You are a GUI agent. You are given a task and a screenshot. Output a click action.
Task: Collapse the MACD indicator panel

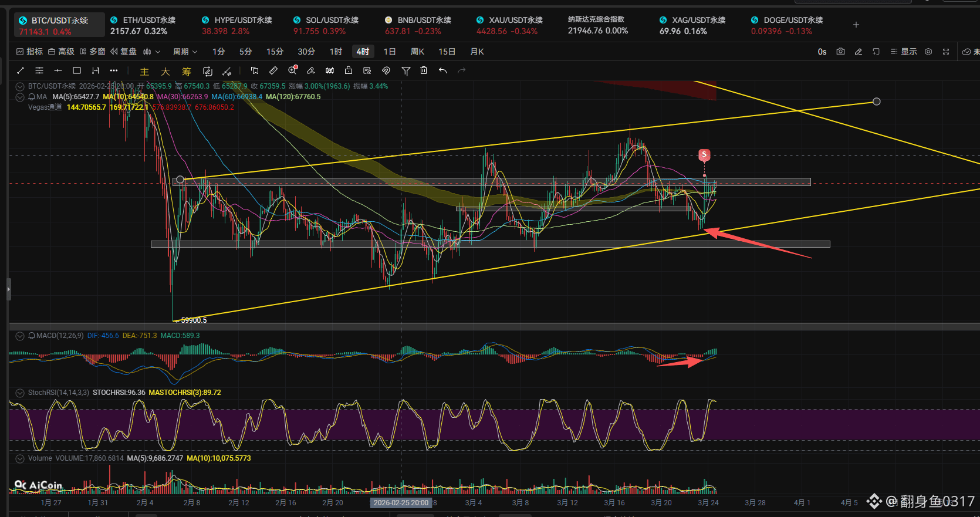20,336
